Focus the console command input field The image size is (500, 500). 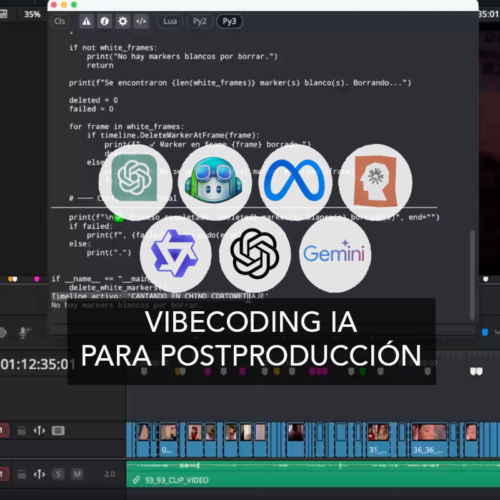coord(262,330)
